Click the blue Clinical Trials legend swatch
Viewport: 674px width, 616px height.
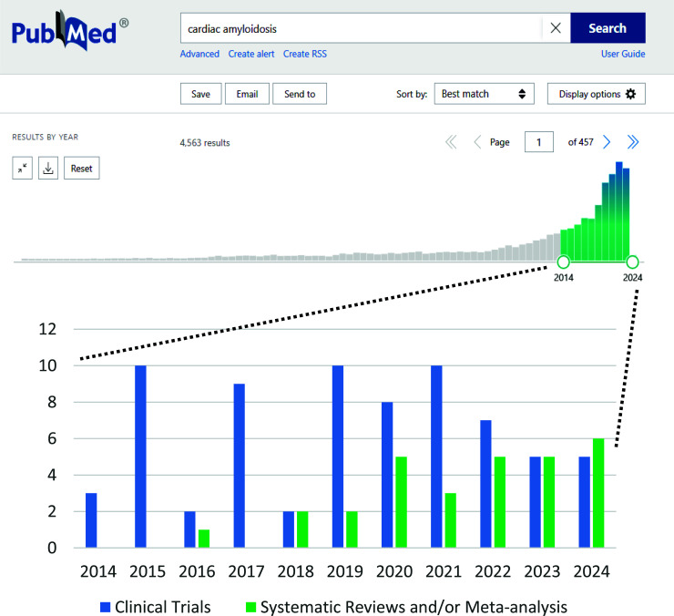106,607
